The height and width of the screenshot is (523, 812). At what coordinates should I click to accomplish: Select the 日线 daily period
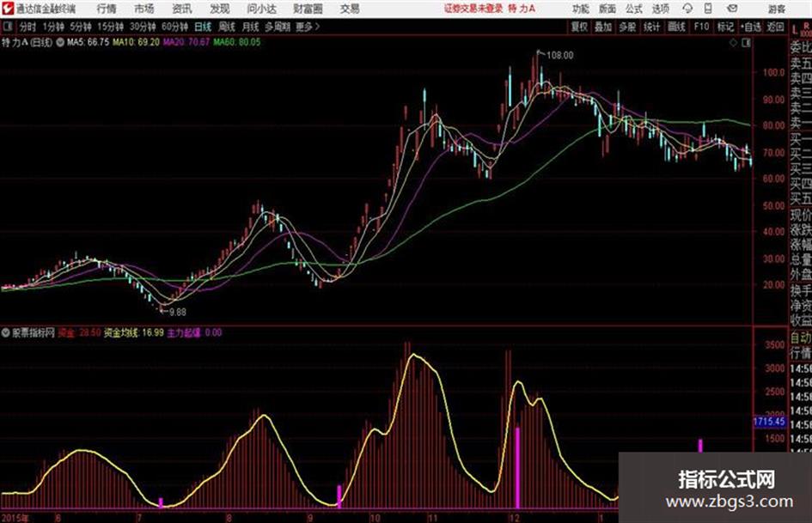coord(203,27)
